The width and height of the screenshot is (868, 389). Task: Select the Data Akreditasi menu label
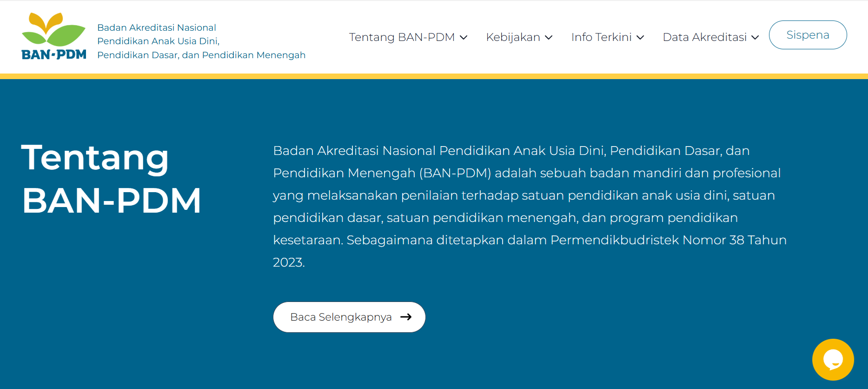704,37
